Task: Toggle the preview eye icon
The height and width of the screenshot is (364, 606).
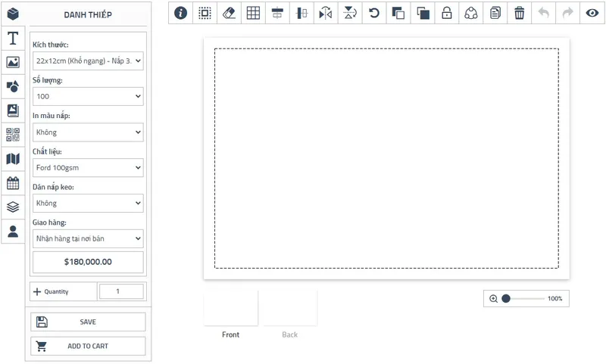Action: click(x=592, y=13)
